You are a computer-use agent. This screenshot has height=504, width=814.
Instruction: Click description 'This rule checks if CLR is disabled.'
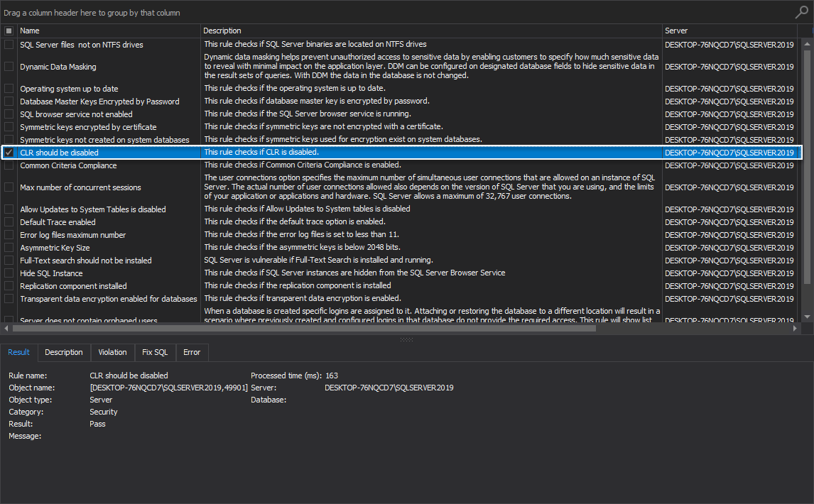point(261,152)
